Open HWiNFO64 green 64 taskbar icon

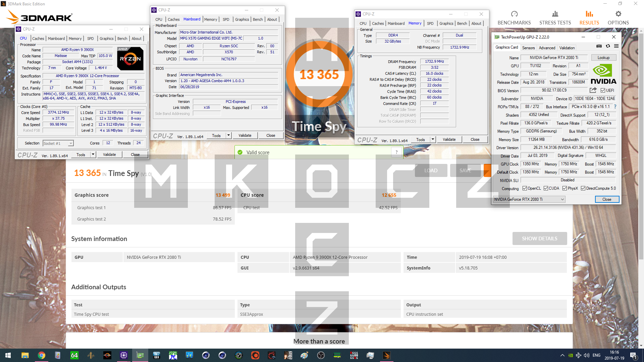pos(74,355)
